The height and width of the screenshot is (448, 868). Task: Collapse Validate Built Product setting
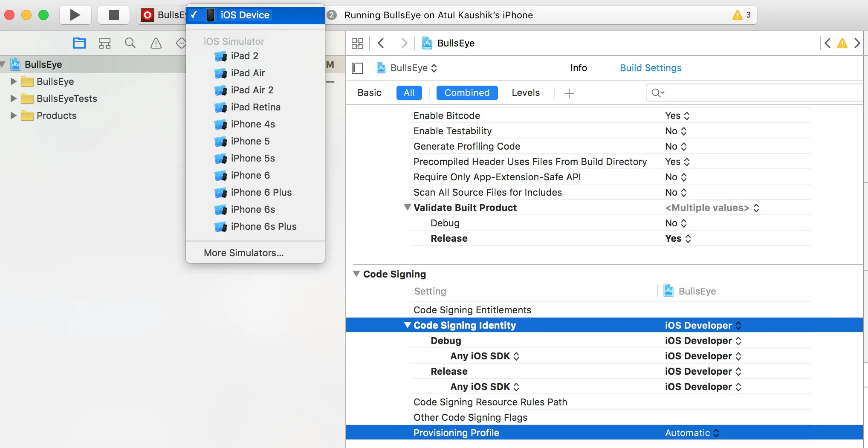point(408,208)
